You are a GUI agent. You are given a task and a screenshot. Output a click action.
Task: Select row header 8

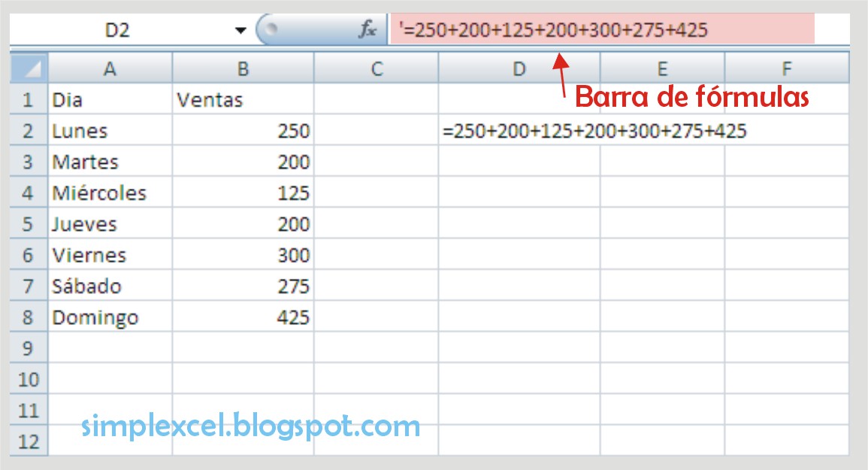click(x=27, y=317)
